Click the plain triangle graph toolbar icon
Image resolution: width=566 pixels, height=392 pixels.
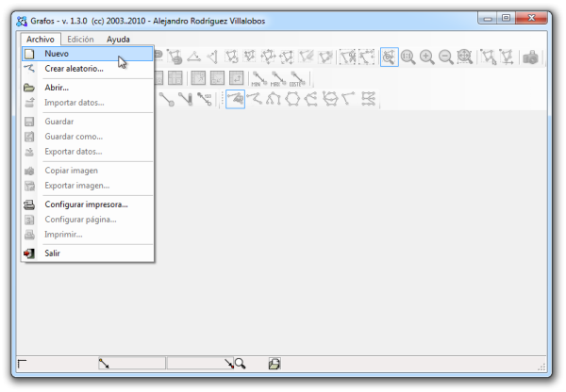click(x=193, y=57)
